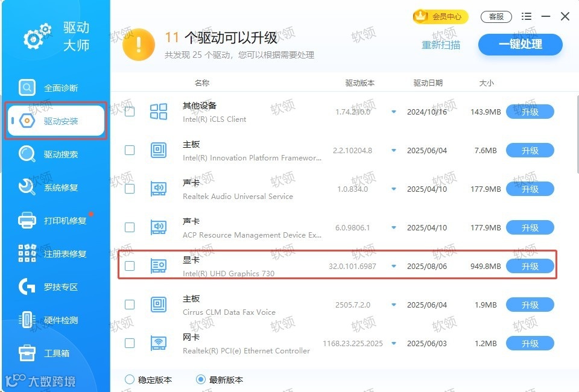Check the Intel(R) iCLS Client checkbox
The width and height of the screenshot is (579, 392).
click(x=130, y=112)
